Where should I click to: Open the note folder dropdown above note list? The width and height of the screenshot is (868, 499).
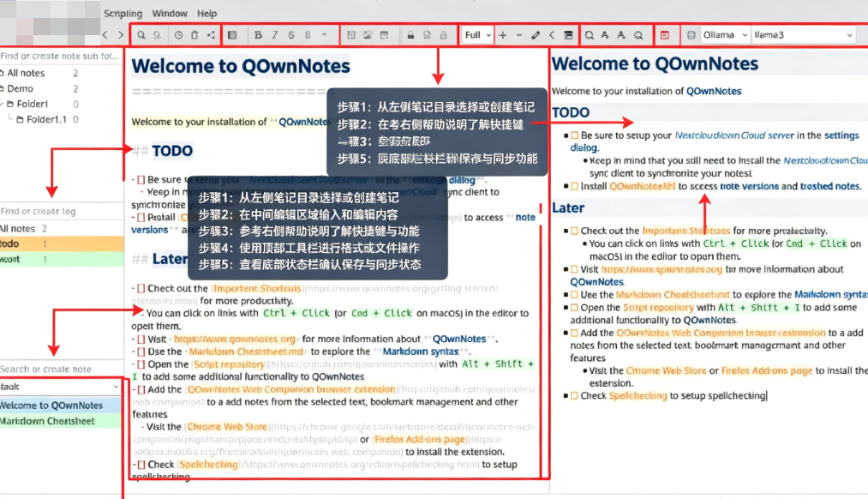60,387
